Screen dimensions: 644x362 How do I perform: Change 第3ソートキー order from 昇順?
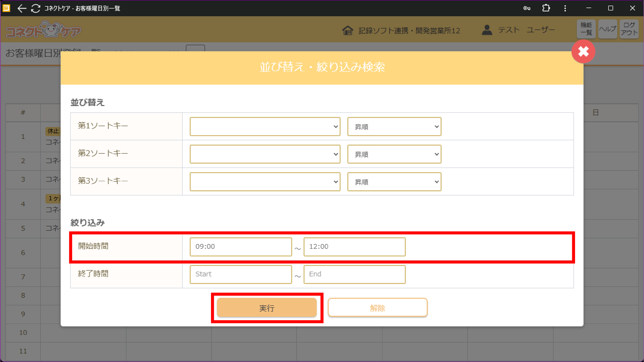pyautogui.click(x=394, y=182)
